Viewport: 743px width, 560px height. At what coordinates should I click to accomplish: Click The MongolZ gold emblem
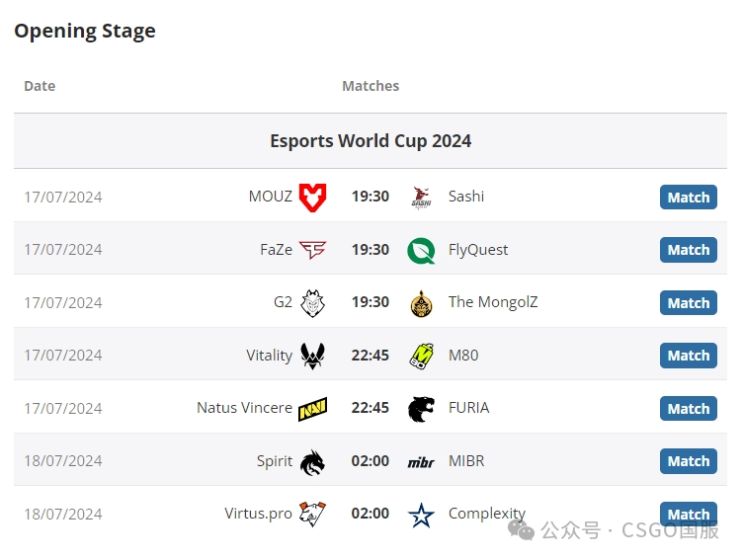pos(421,303)
